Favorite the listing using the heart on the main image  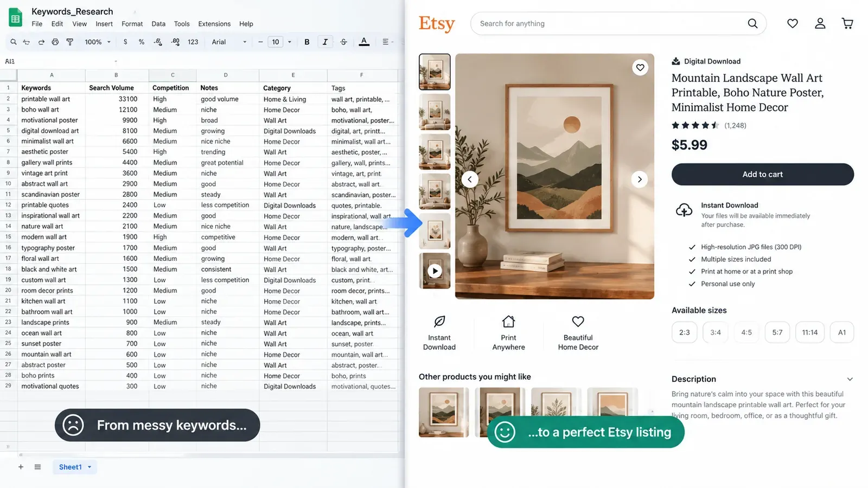click(x=640, y=68)
